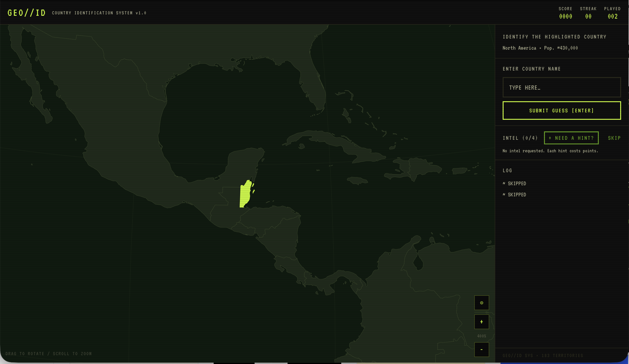Submit guess with the ENTER button
The image size is (629, 364).
tap(562, 110)
